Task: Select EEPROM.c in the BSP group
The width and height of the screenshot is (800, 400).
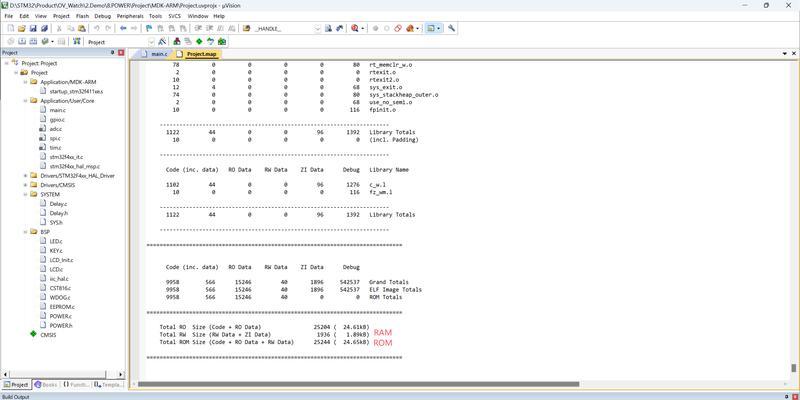Action: (x=62, y=307)
